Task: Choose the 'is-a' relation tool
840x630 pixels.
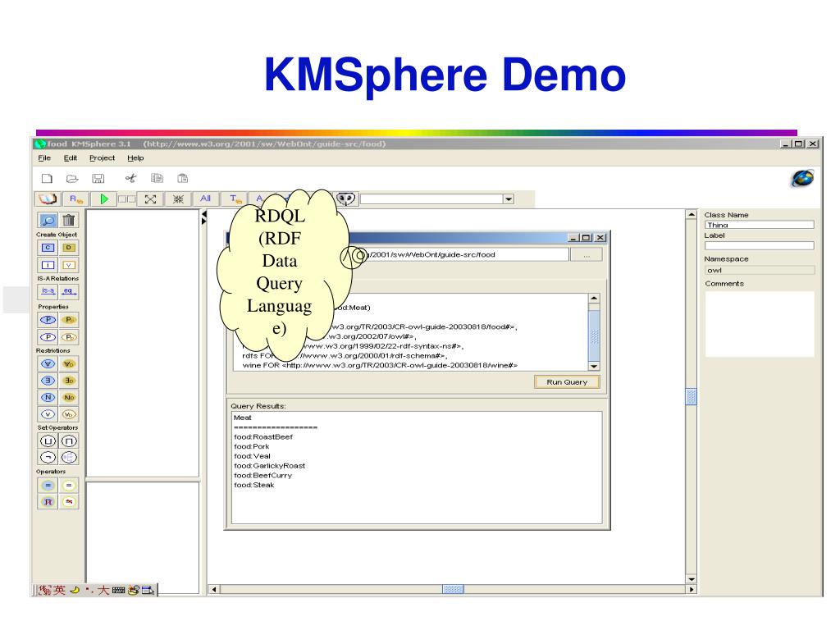Action: click(48, 291)
